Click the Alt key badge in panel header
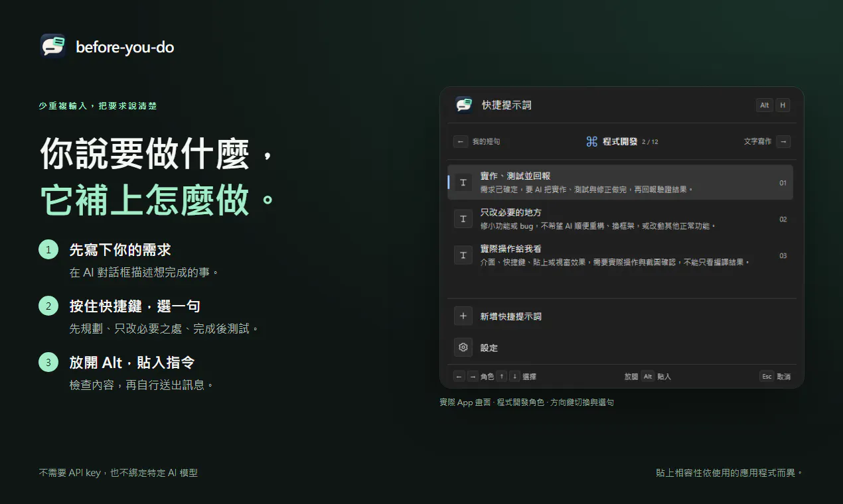The width and height of the screenshot is (843, 504). [765, 105]
